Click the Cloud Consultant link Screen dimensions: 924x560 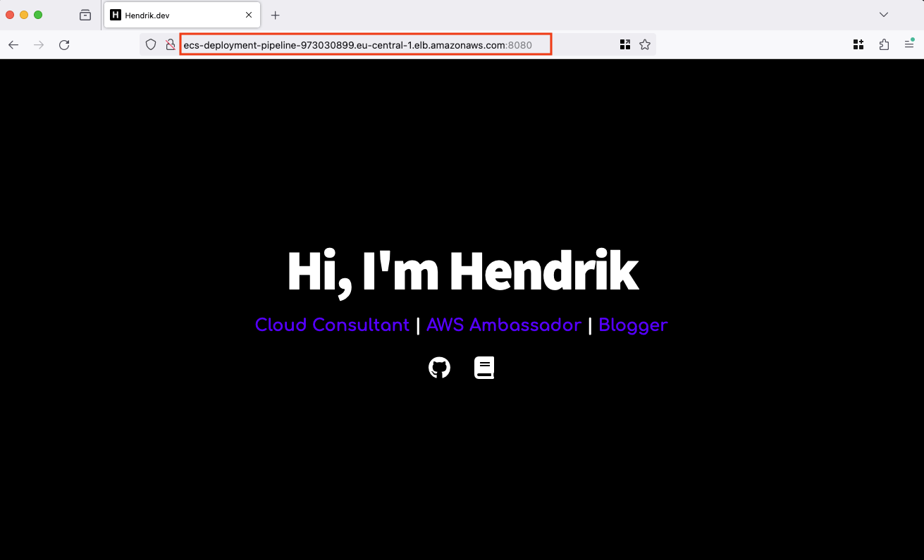(x=332, y=325)
